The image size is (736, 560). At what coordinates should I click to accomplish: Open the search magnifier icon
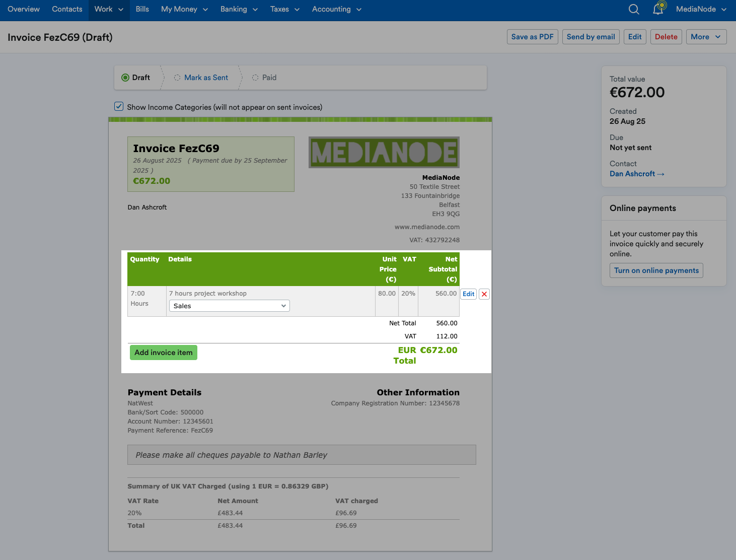[x=634, y=9]
